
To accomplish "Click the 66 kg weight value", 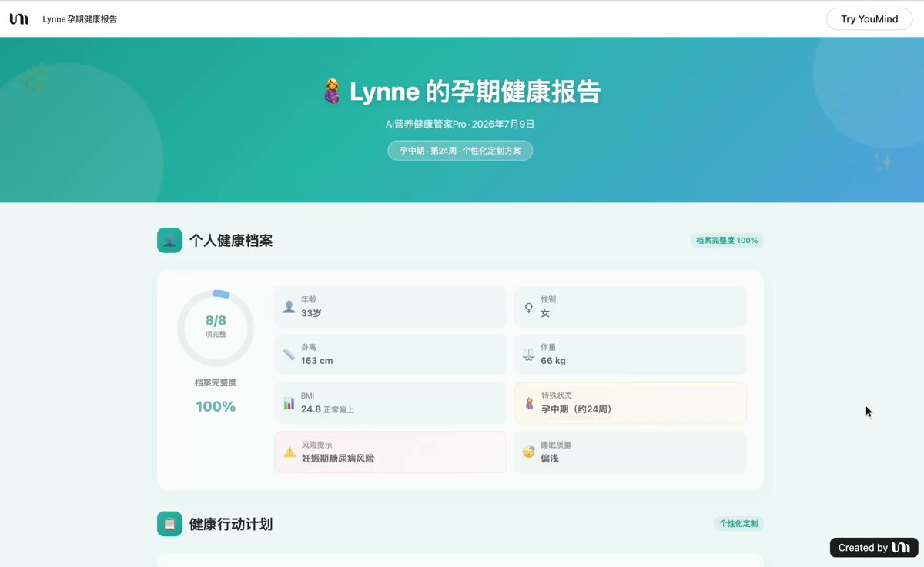I will click(553, 361).
